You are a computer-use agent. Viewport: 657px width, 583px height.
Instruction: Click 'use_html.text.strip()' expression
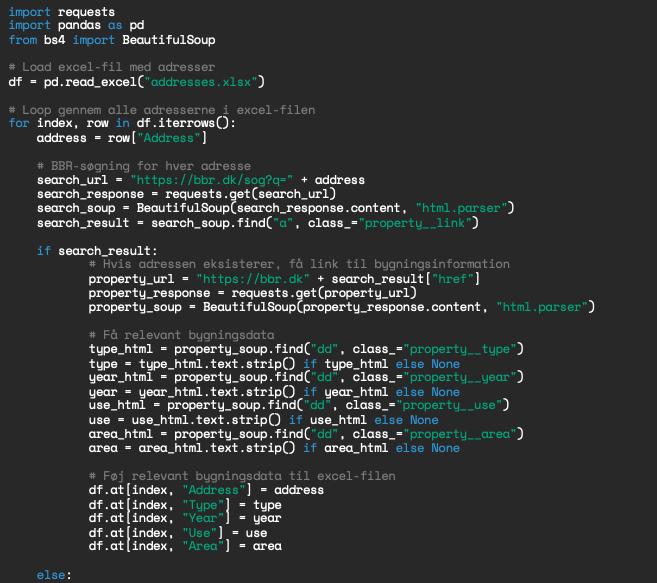207,420
